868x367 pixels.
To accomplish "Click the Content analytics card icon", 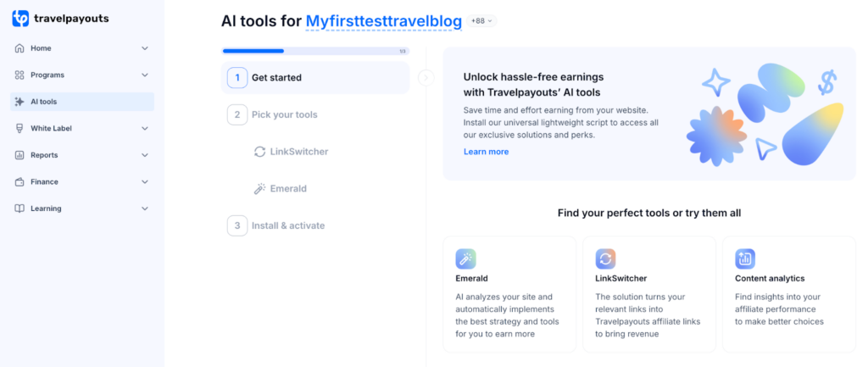I will [x=745, y=259].
